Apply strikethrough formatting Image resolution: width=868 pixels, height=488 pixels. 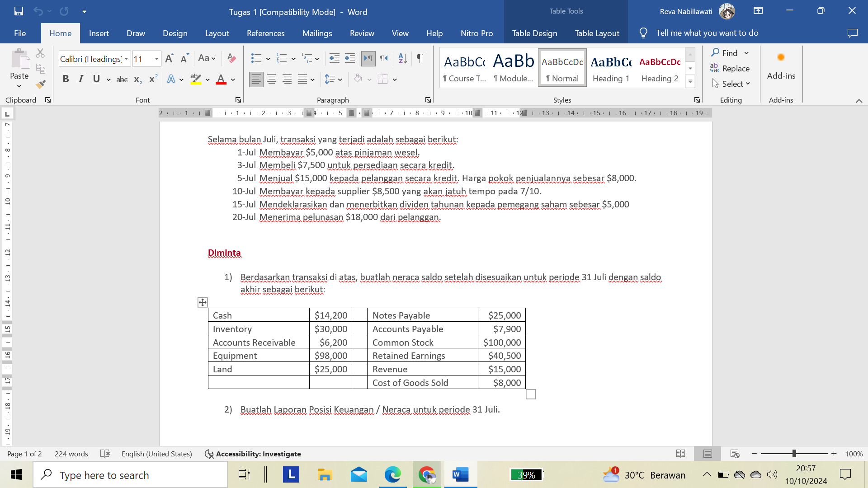122,80
